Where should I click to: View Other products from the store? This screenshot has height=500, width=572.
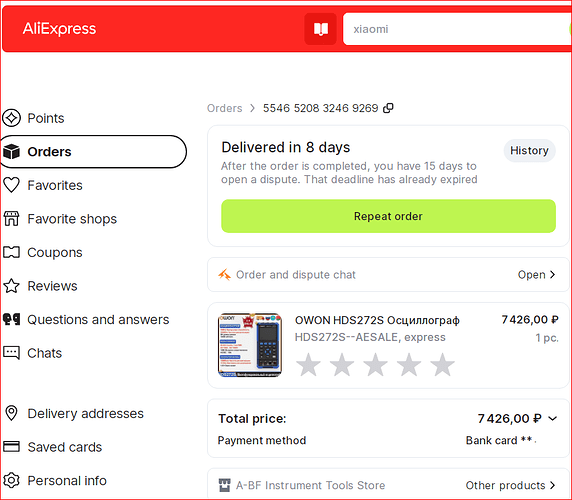click(510, 485)
